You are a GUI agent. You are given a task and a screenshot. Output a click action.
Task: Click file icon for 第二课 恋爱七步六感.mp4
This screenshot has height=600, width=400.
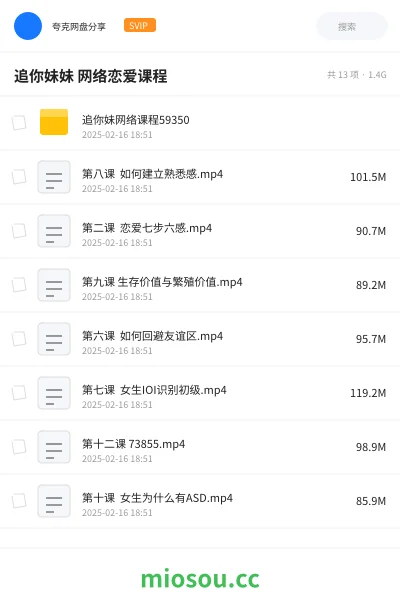pyautogui.click(x=54, y=231)
